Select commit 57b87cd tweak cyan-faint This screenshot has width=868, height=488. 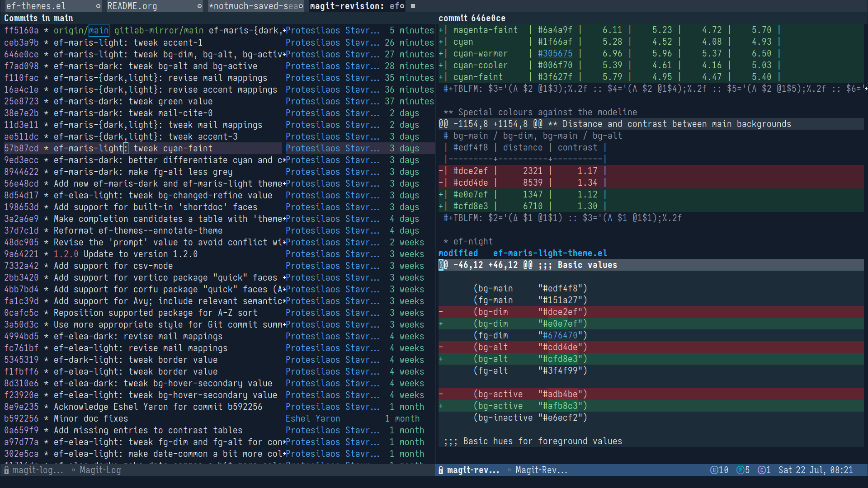219,148
